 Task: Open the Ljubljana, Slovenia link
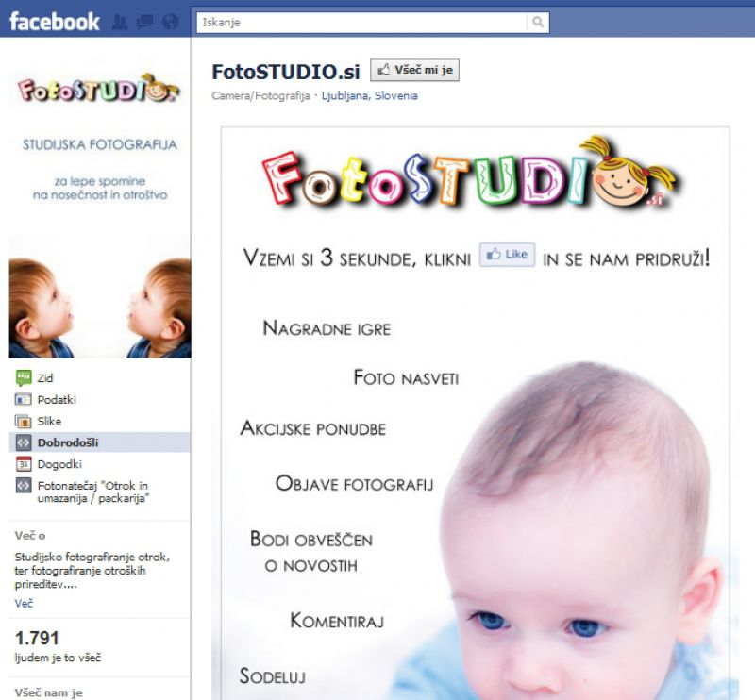[369, 96]
